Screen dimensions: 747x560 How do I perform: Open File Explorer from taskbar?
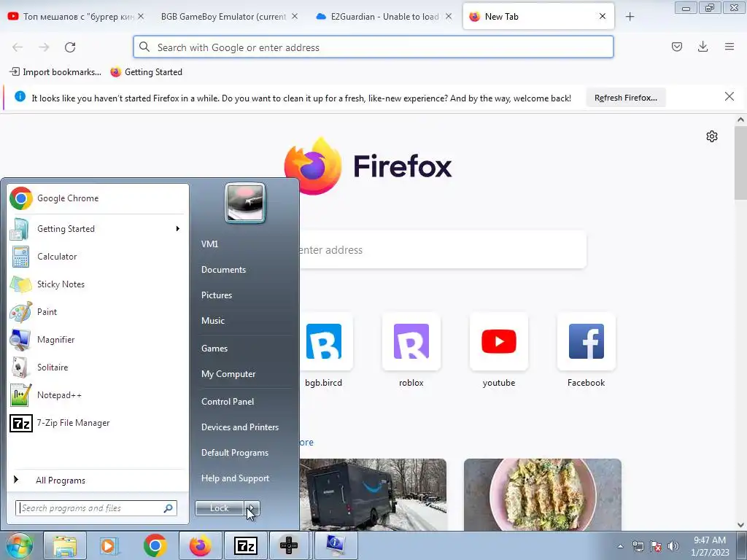point(65,545)
